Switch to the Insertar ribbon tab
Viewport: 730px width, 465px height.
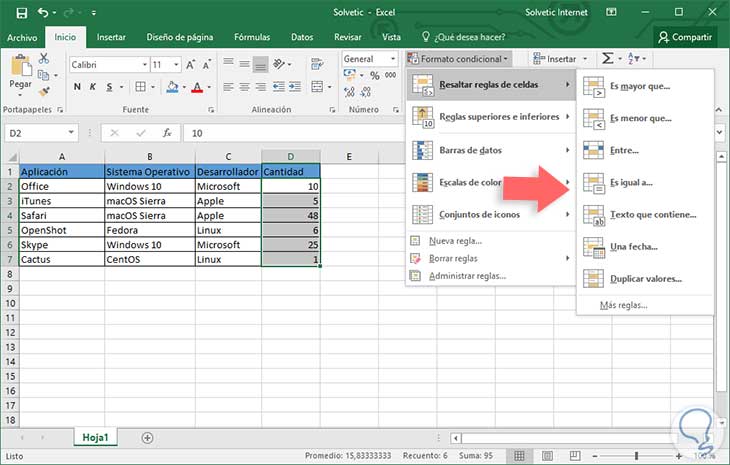(111, 37)
